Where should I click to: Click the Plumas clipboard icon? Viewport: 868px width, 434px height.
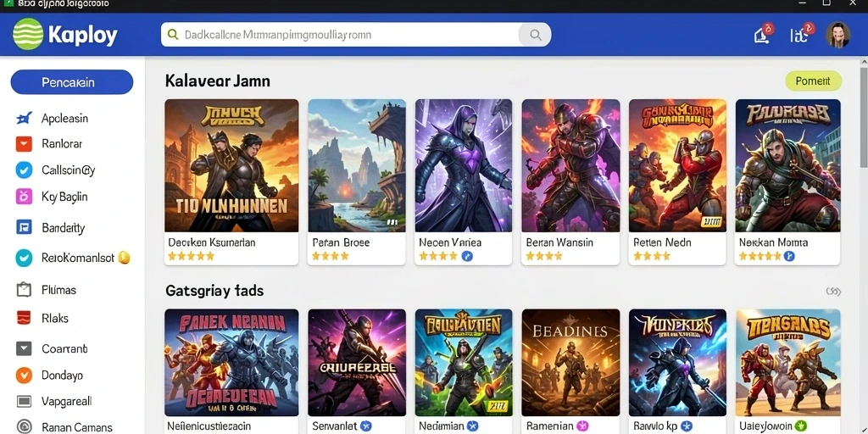tap(24, 290)
